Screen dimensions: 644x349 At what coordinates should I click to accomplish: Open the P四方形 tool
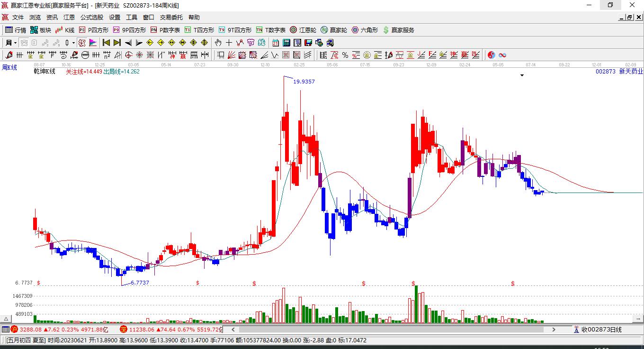94,30
